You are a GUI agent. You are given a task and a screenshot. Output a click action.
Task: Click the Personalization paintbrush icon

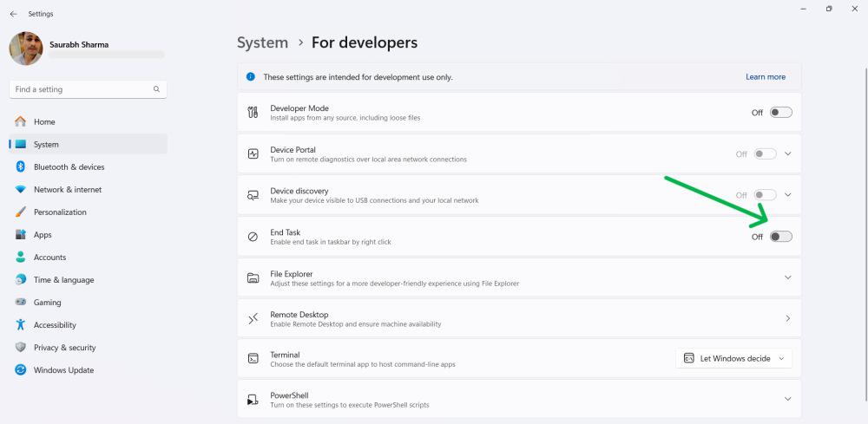[20, 212]
